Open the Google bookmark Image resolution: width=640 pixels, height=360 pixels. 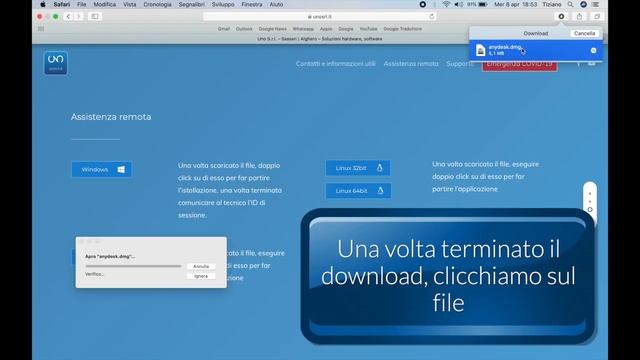coord(346,29)
